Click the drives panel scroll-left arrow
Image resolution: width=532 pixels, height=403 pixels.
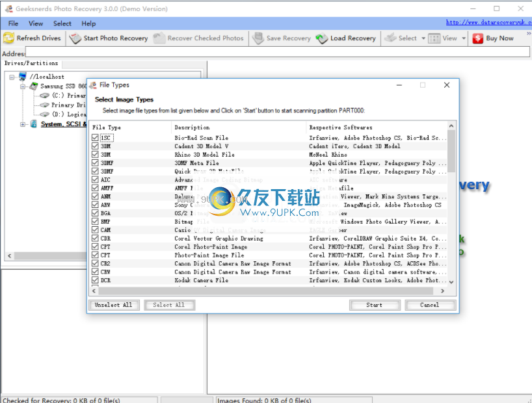[10, 256]
